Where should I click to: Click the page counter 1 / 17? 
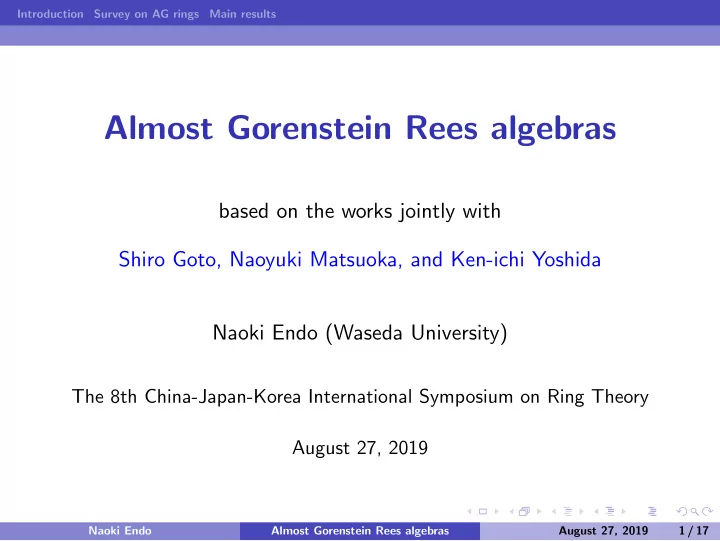pos(693,530)
